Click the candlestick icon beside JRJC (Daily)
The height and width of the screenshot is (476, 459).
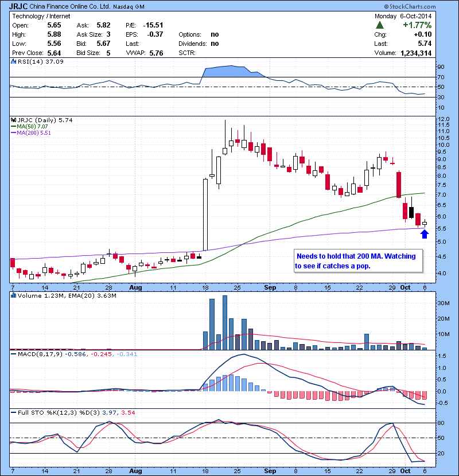click(13, 120)
